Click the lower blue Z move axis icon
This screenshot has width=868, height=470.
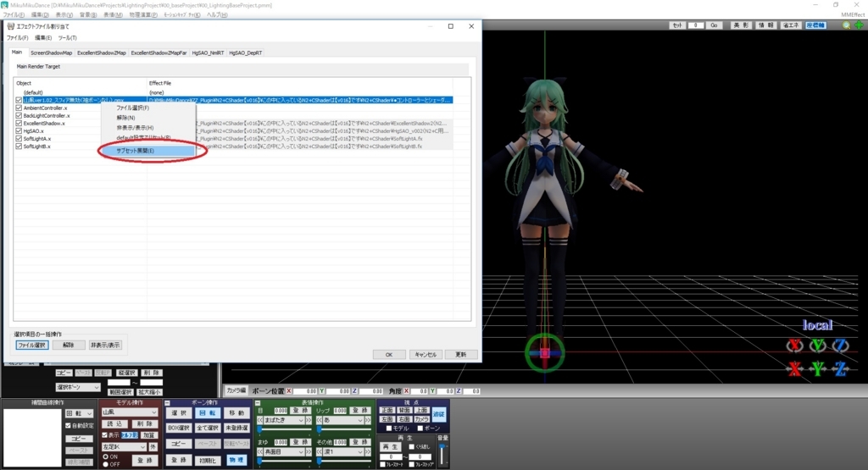point(840,369)
